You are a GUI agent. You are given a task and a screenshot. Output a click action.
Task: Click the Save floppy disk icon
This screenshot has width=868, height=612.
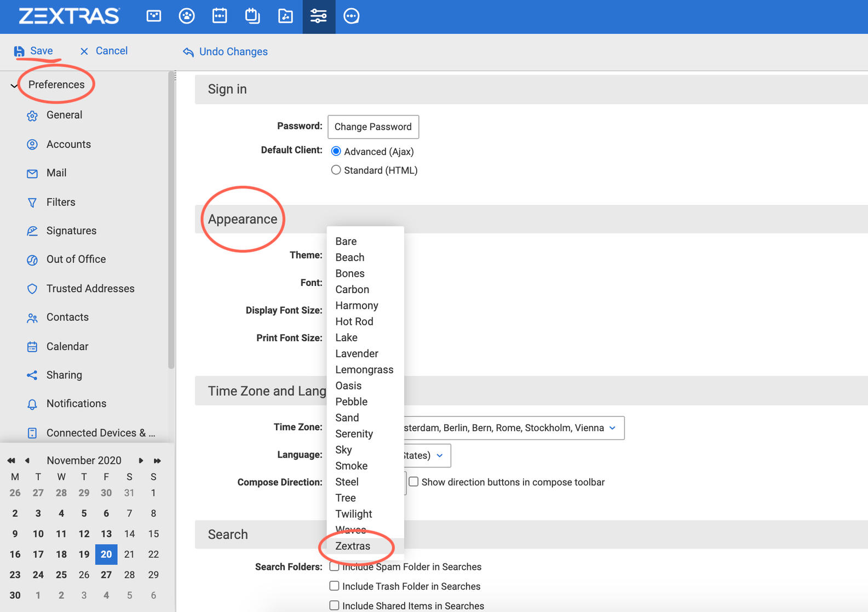[x=19, y=51]
